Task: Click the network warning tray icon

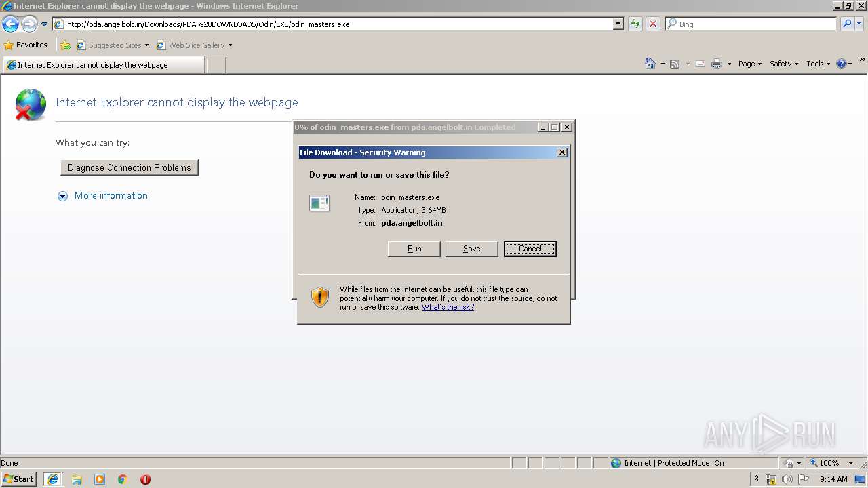Action: pos(771,479)
